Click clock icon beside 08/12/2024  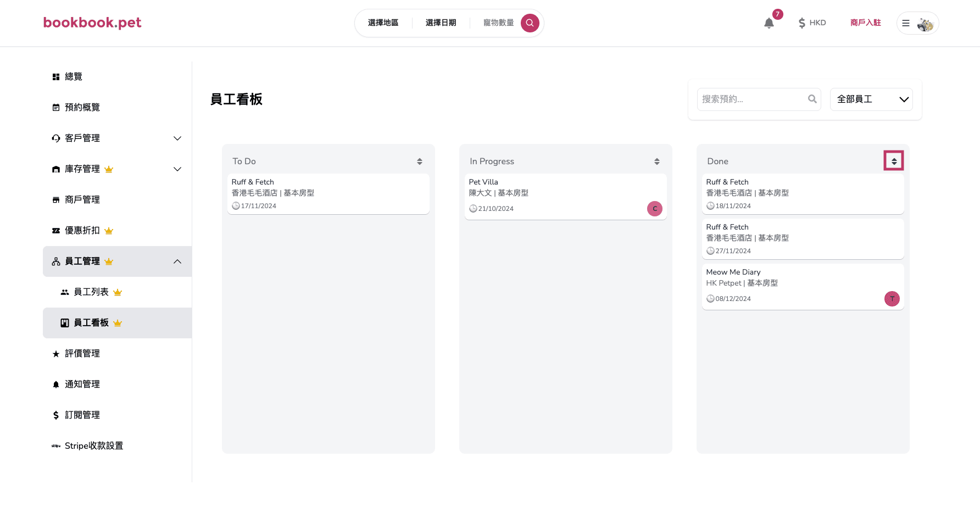tap(710, 299)
